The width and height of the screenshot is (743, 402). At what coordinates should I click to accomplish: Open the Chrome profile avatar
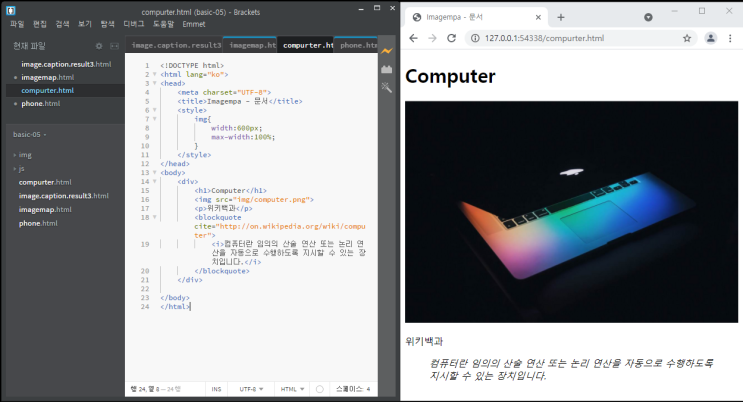point(710,38)
